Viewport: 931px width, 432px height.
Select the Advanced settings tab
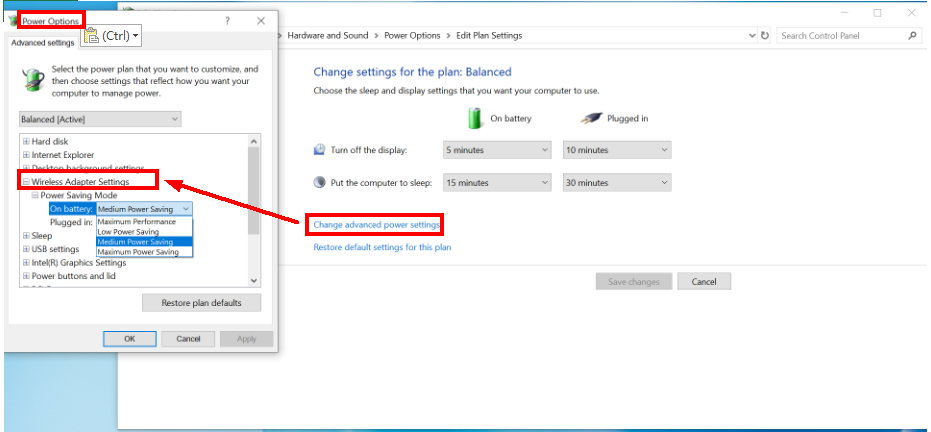coord(41,43)
